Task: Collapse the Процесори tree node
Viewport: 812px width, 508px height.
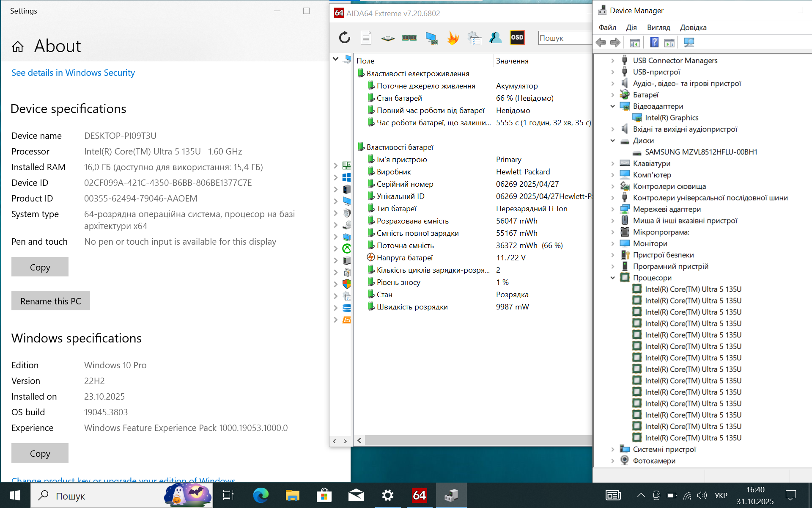Action: (x=612, y=278)
